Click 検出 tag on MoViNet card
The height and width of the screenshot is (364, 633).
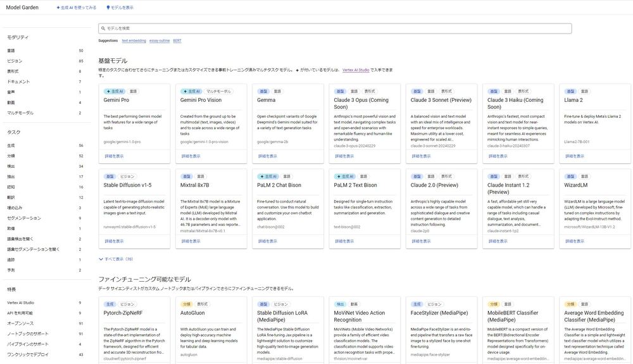point(340,304)
